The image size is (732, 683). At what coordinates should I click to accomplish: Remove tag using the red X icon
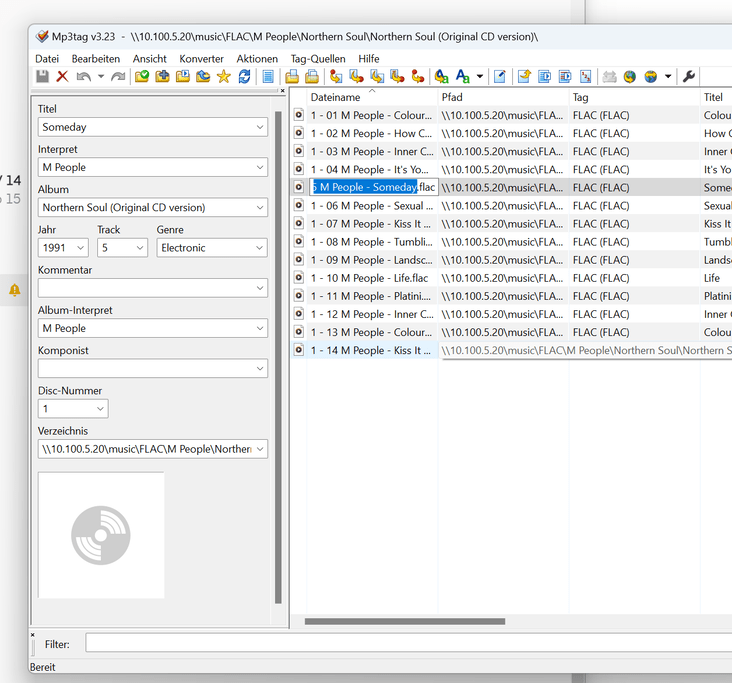[x=62, y=76]
